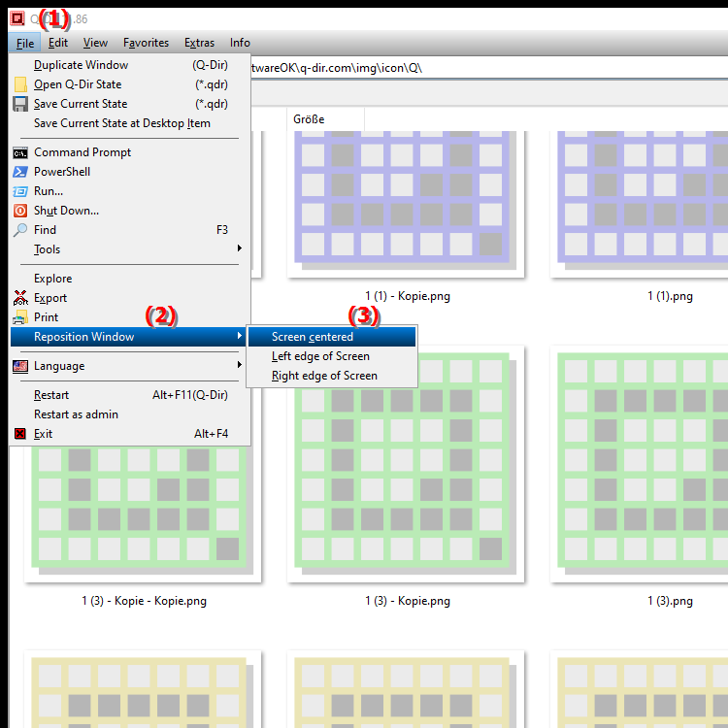
Task: Click the Find magnifier icon
Action: point(20,230)
